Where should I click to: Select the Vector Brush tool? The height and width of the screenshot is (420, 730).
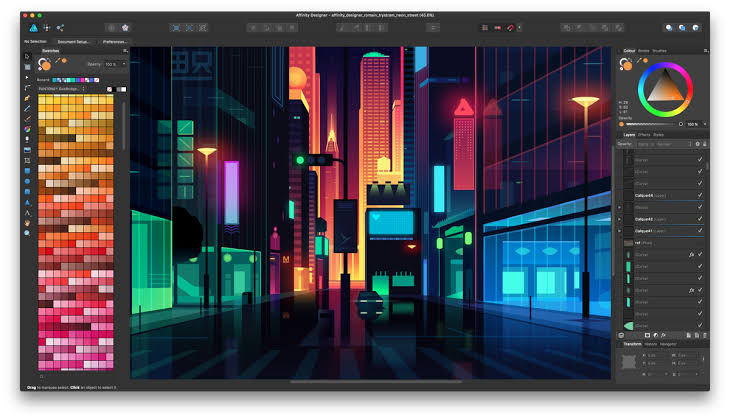click(27, 119)
